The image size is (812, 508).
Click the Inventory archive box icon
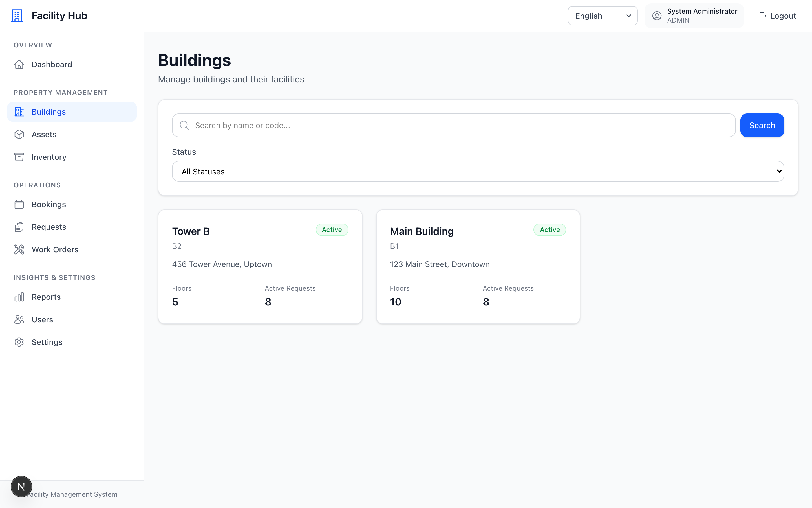pyautogui.click(x=19, y=157)
